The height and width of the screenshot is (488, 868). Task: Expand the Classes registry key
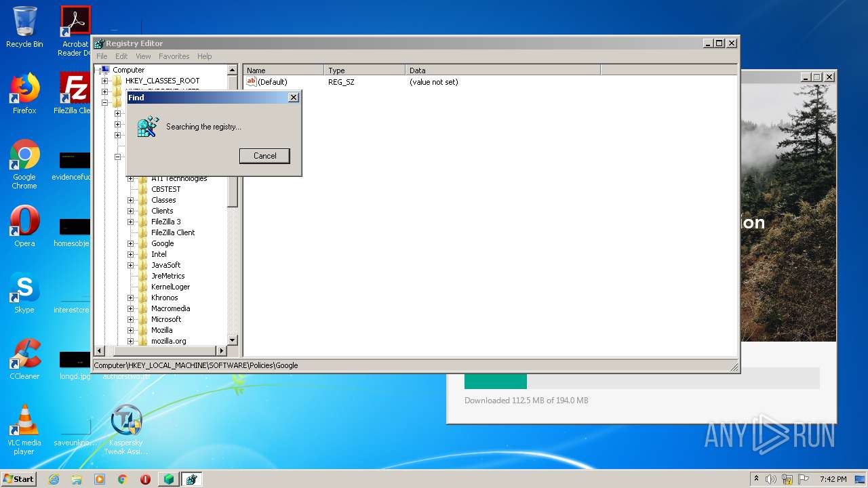tap(130, 200)
